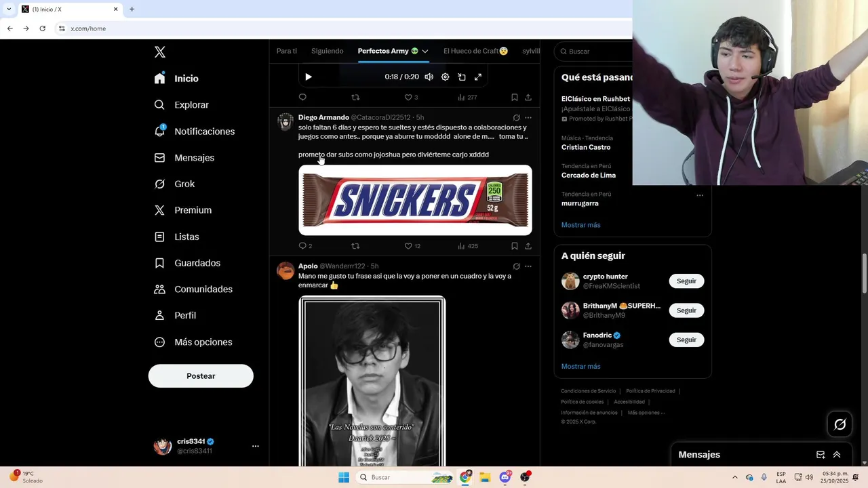Open the floating Grok button
This screenshot has height=488, width=868.
(x=840, y=424)
